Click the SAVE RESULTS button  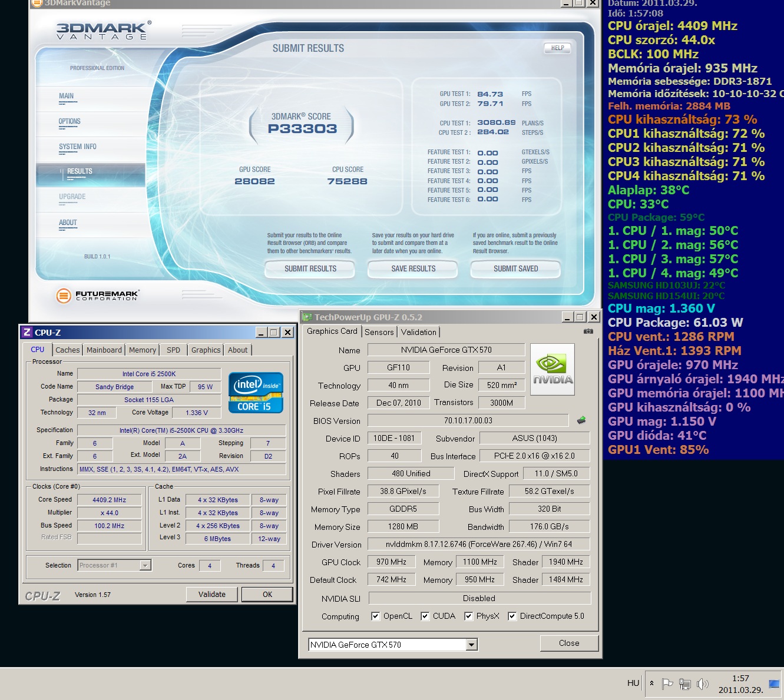pos(413,268)
